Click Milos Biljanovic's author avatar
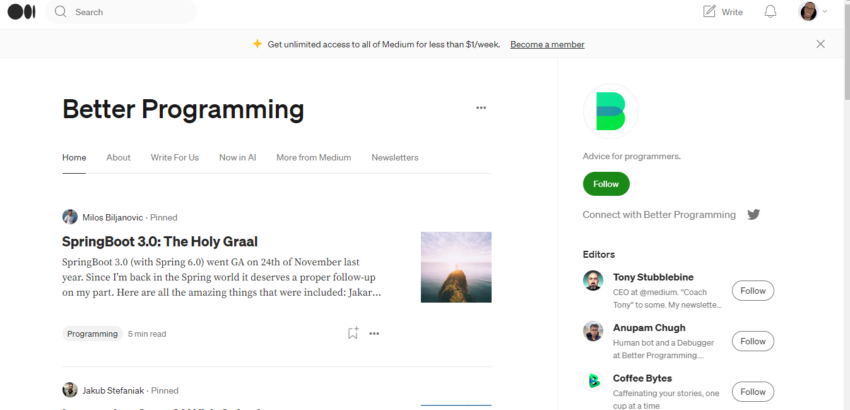Viewport: 850px width, 410px height. [70, 217]
